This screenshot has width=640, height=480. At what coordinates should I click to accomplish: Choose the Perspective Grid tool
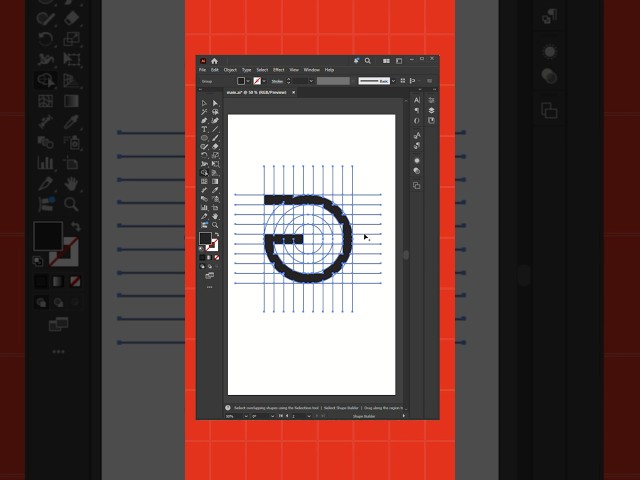[x=215, y=173]
